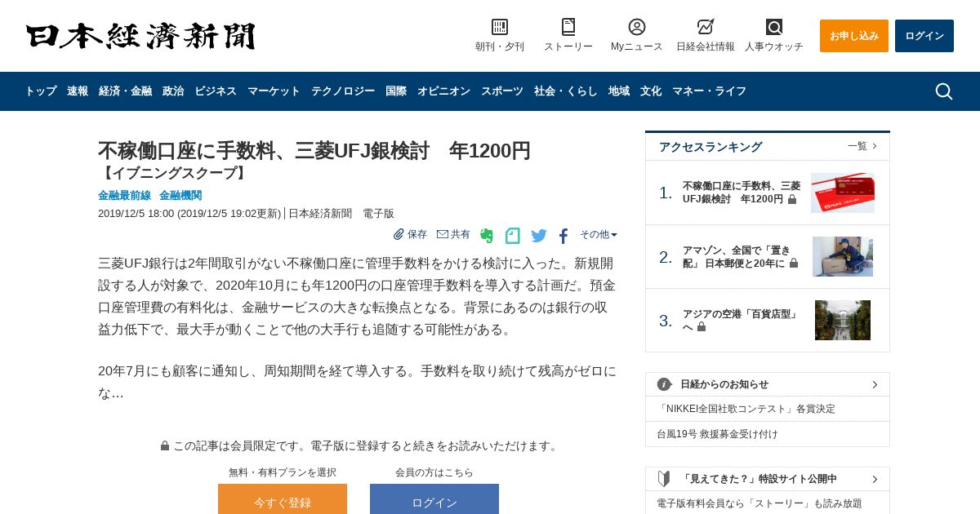
Task: Click the article headline 不稼働口座に手数料
Action: pos(314,151)
